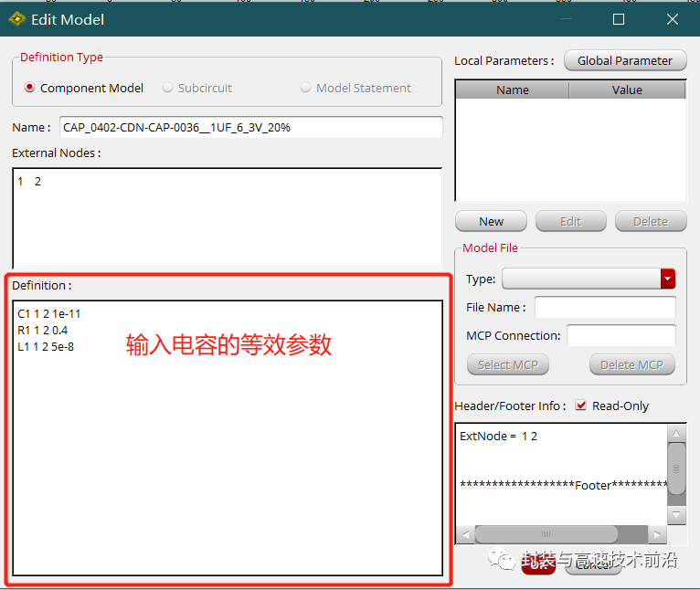The image size is (700, 590).
Task: Click the 'ExtNode = 1 2' header text
Action: click(498, 436)
